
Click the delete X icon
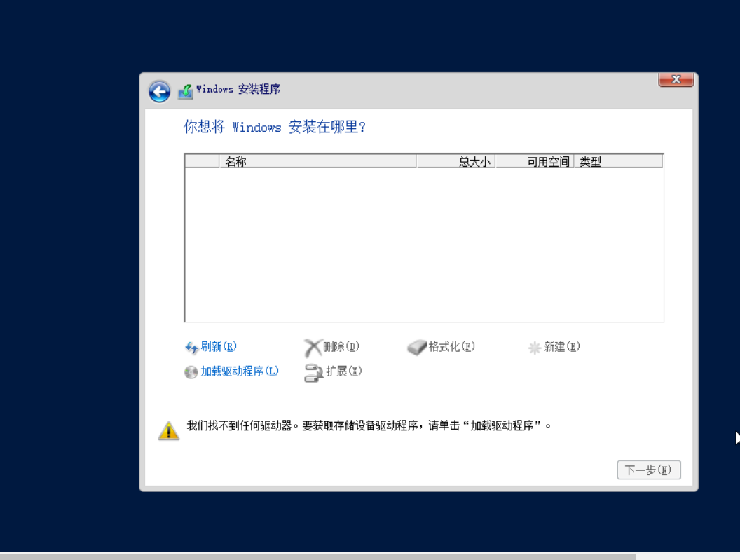tap(313, 348)
